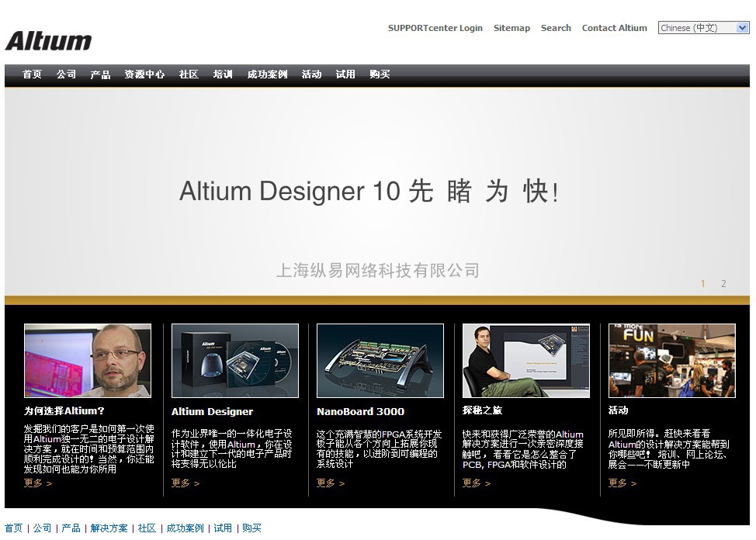Open the SUPPORTcenter Login link
This screenshot has height=540, width=756.
(x=435, y=28)
